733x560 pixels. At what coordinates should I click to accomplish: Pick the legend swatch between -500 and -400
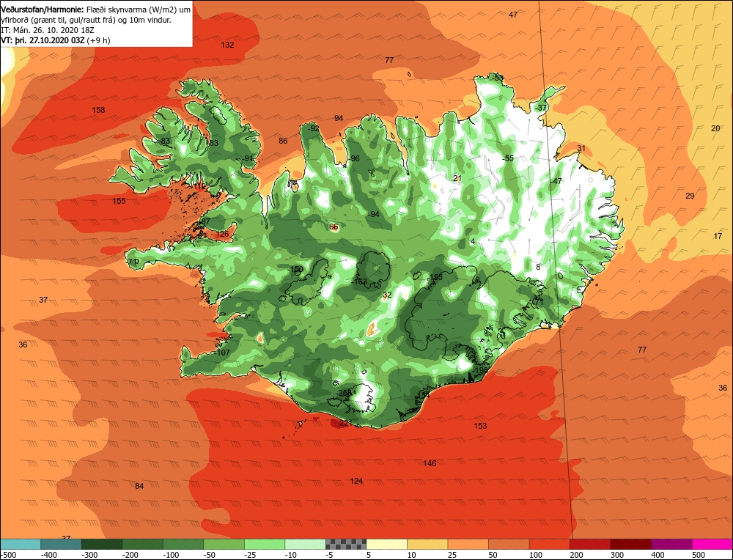pyautogui.click(x=21, y=544)
